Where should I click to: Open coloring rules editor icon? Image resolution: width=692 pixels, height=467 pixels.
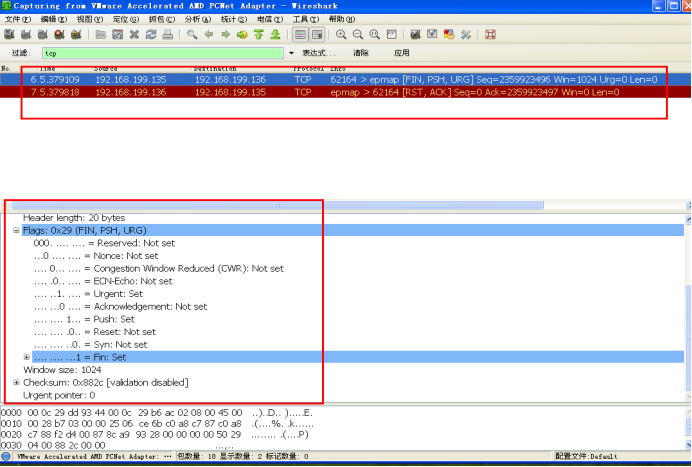pyautogui.click(x=449, y=34)
